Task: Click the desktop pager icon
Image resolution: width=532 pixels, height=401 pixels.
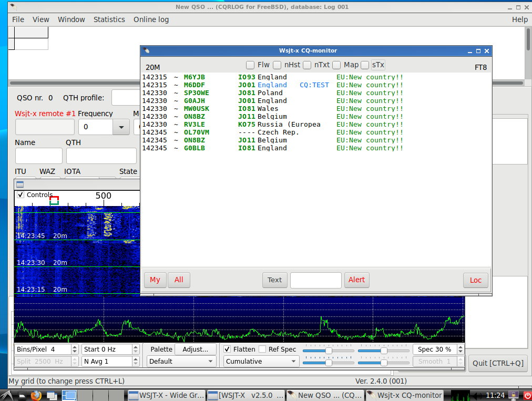Action: [x=69, y=396]
